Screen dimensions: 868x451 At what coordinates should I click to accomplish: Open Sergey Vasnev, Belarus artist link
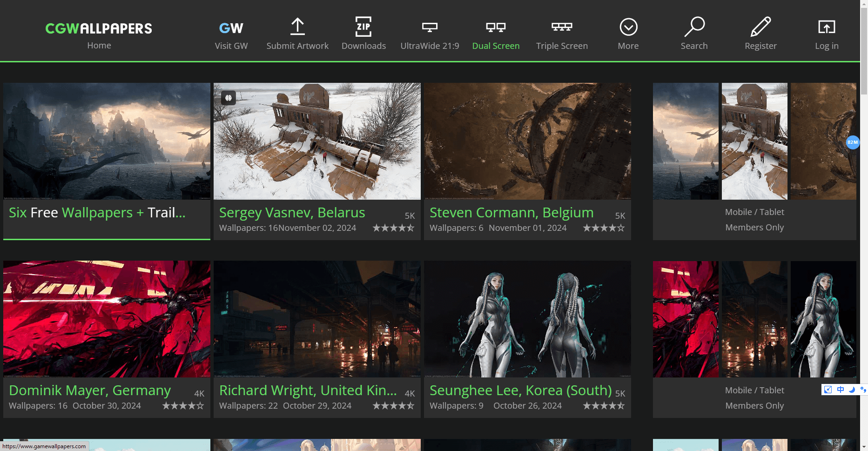(292, 213)
